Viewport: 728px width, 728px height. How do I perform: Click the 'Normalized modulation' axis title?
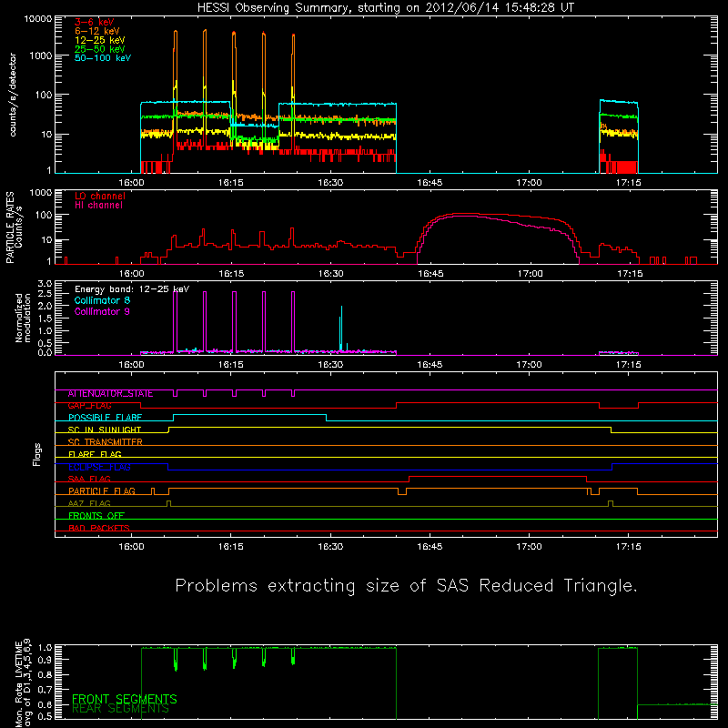click(23, 318)
